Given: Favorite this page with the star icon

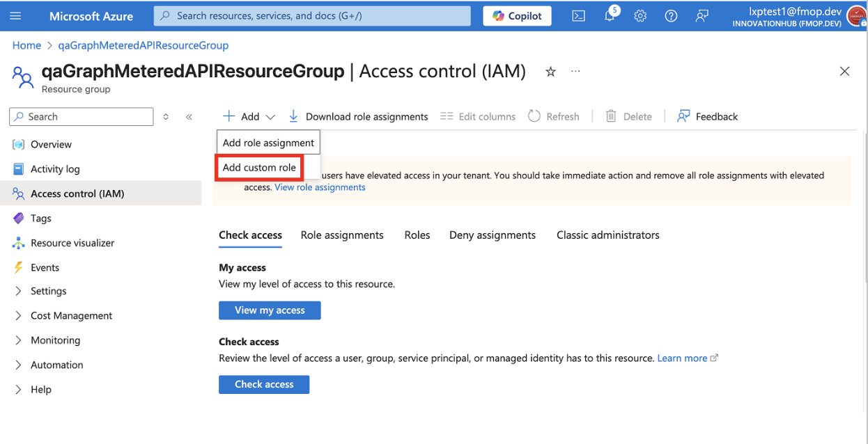Looking at the screenshot, I should coord(550,72).
